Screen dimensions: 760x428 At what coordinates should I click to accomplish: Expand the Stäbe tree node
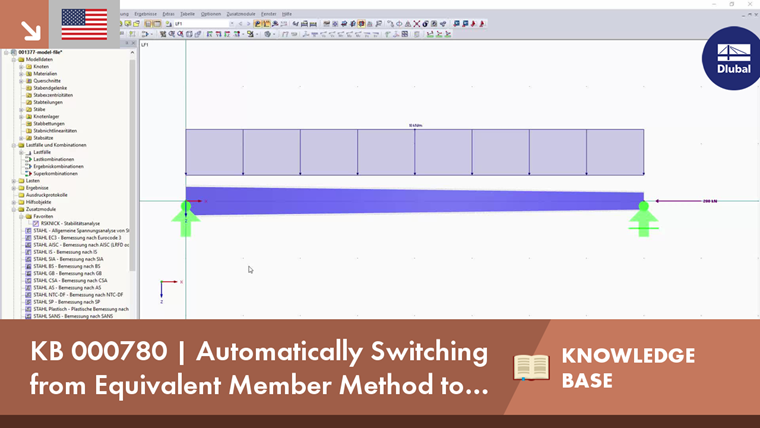point(21,110)
